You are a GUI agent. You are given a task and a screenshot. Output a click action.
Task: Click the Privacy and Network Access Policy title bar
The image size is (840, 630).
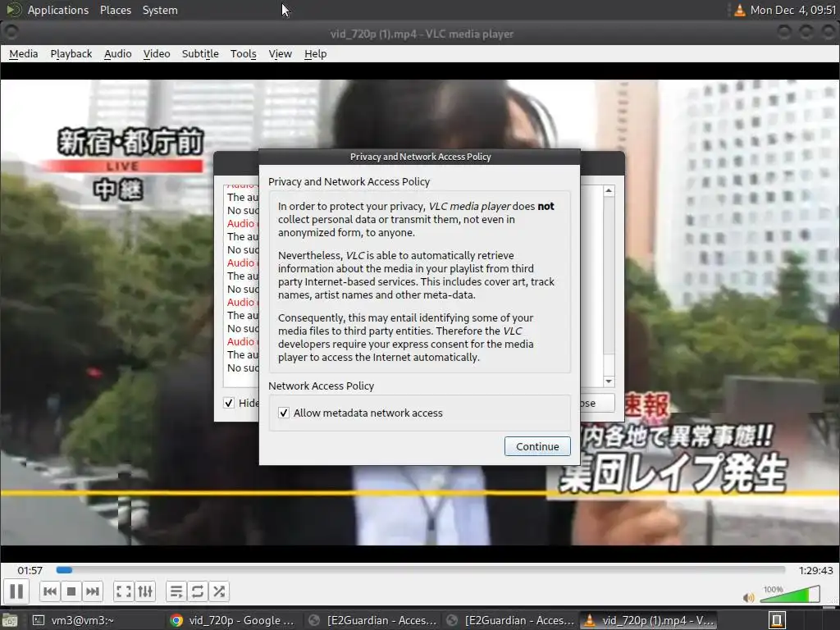420,157
